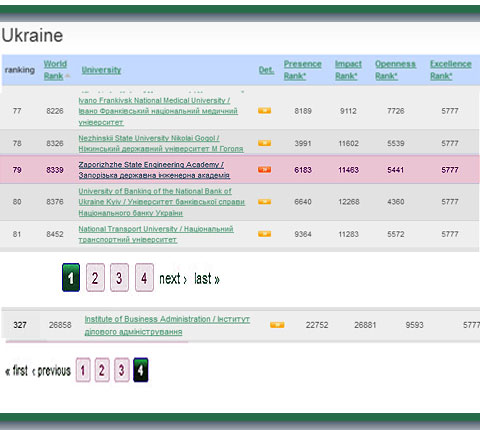Open details icon for National Transport University row
The height and width of the screenshot is (430, 480).
[264, 234]
